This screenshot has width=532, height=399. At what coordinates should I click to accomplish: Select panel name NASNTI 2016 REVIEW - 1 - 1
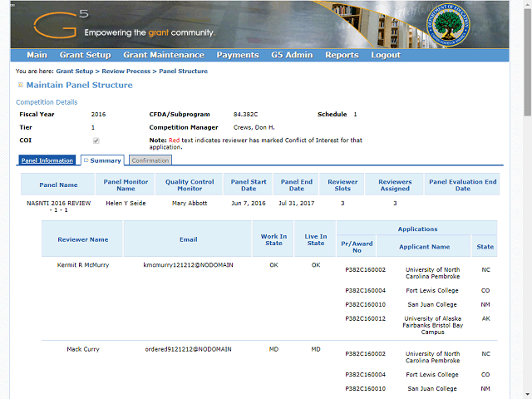click(x=59, y=206)
